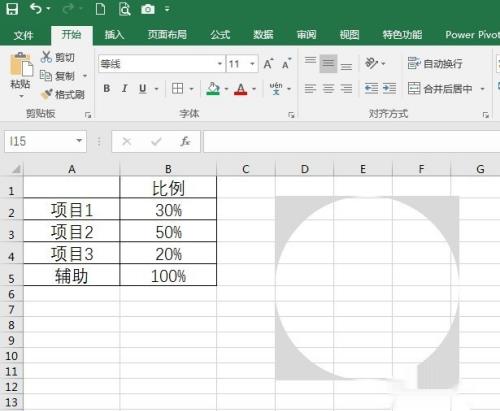Switch to the 数据 tab

point(263,35)
